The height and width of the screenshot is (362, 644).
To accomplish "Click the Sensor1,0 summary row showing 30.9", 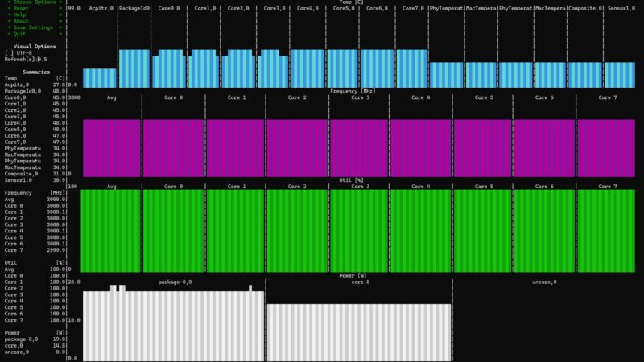I will point(35,180).
